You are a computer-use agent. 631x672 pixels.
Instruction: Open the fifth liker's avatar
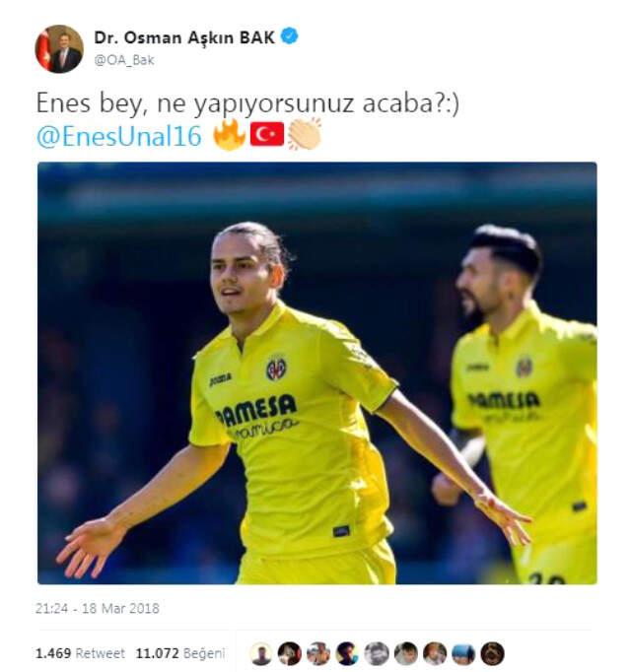coord(377,653)
